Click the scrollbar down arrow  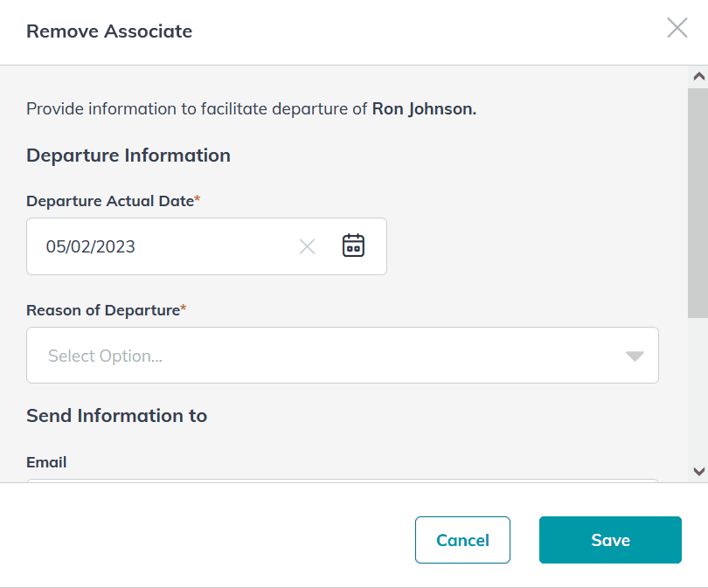[698, 472]
